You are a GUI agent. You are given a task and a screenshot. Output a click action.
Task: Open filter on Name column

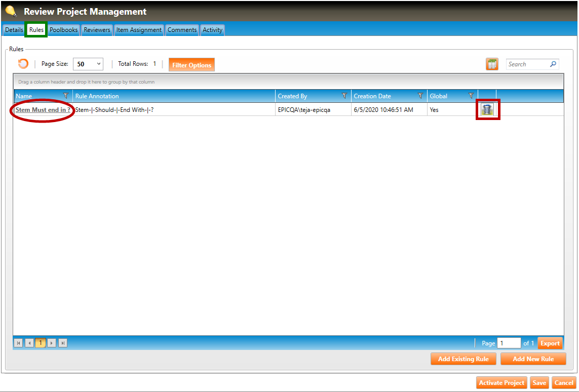66,96
